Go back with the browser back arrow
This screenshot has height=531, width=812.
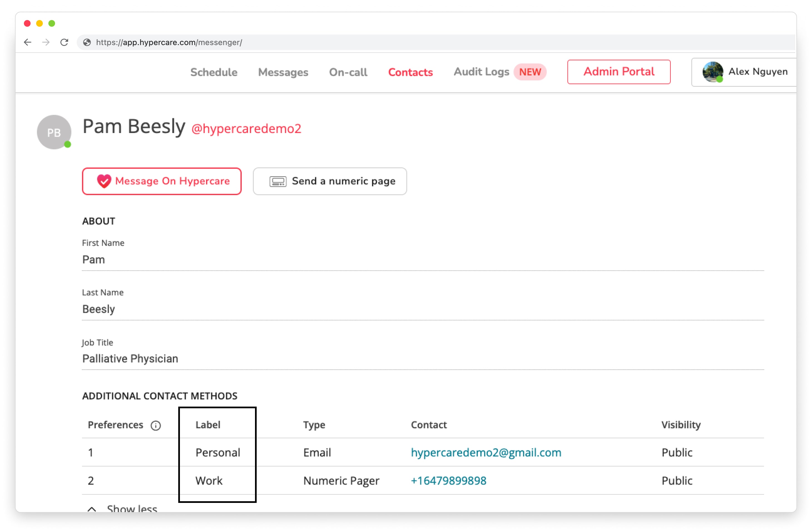pyautogui.click(x=28, y=42)
